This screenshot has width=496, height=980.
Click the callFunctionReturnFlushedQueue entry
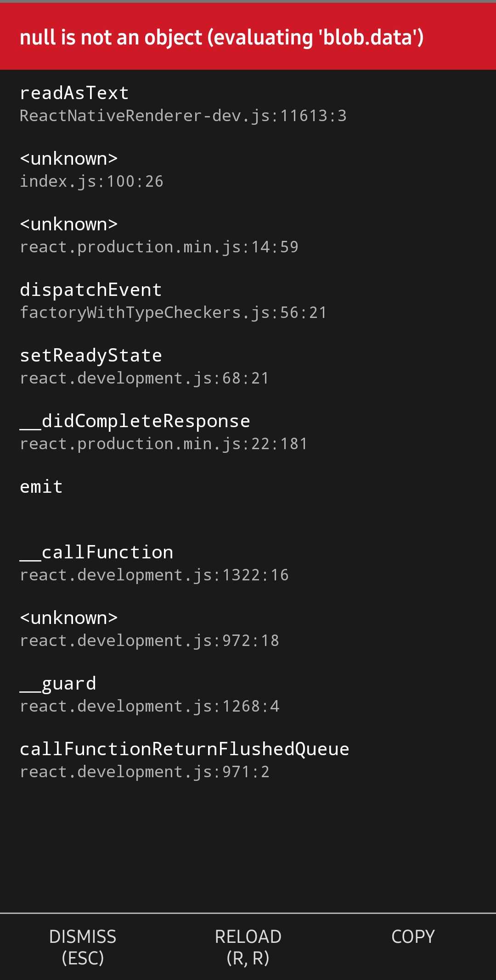[x=184, y=748]
